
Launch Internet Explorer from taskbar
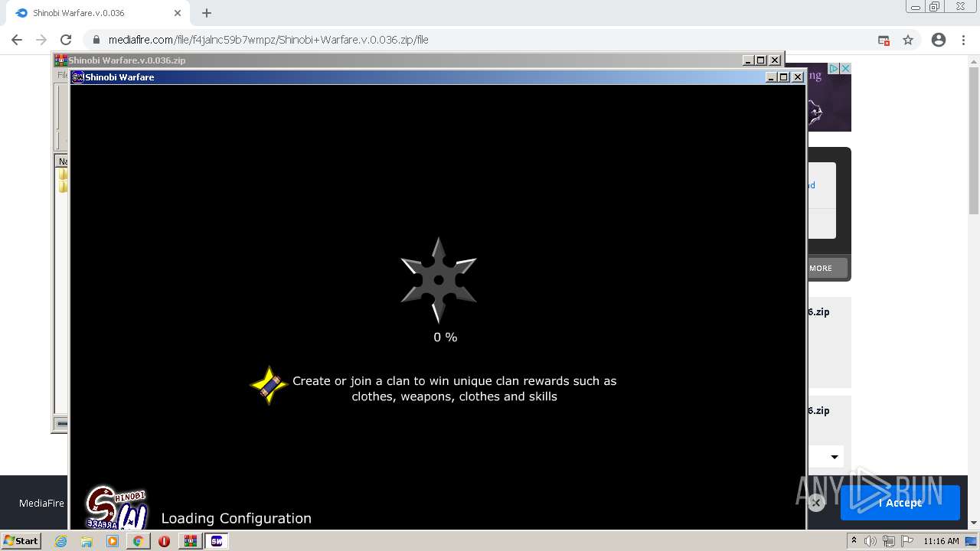[61, 541]
